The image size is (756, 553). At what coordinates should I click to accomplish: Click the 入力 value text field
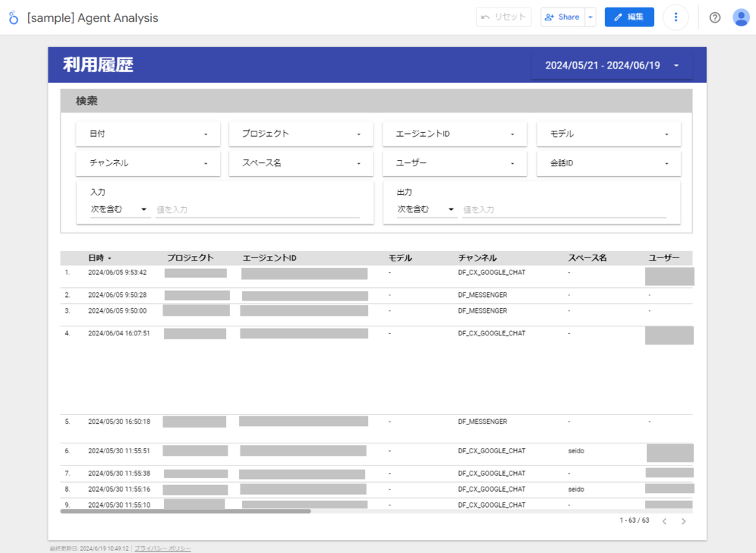[257, 209]
